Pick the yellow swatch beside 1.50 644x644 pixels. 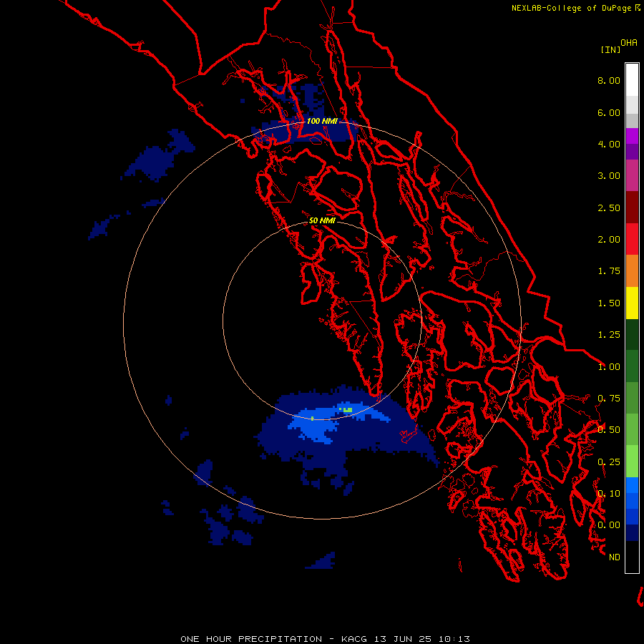632,303
